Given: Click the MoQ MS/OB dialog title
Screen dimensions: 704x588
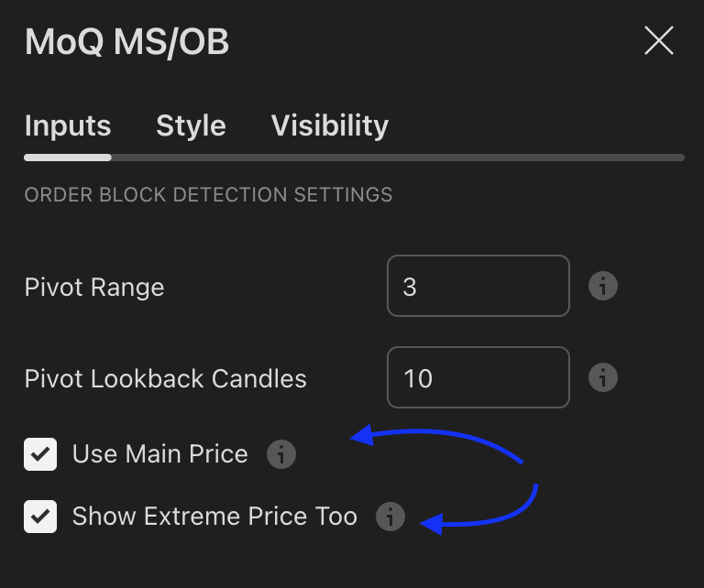Looking at the screenshot, I should click(x=126, y=42).
